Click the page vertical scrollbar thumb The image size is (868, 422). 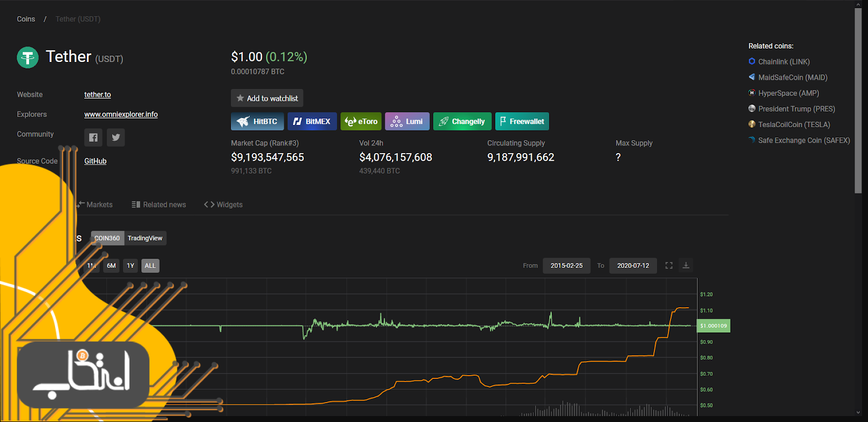858,100
